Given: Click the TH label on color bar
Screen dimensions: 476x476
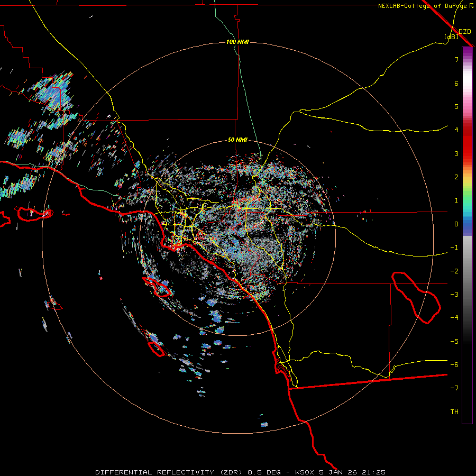Looking at the screenshot, I should [x=454, y=412].
